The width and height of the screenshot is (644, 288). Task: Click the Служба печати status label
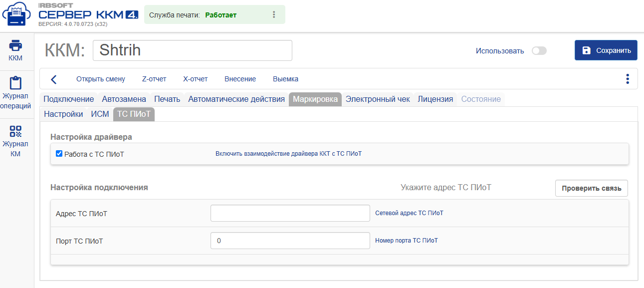pos(175,15)
